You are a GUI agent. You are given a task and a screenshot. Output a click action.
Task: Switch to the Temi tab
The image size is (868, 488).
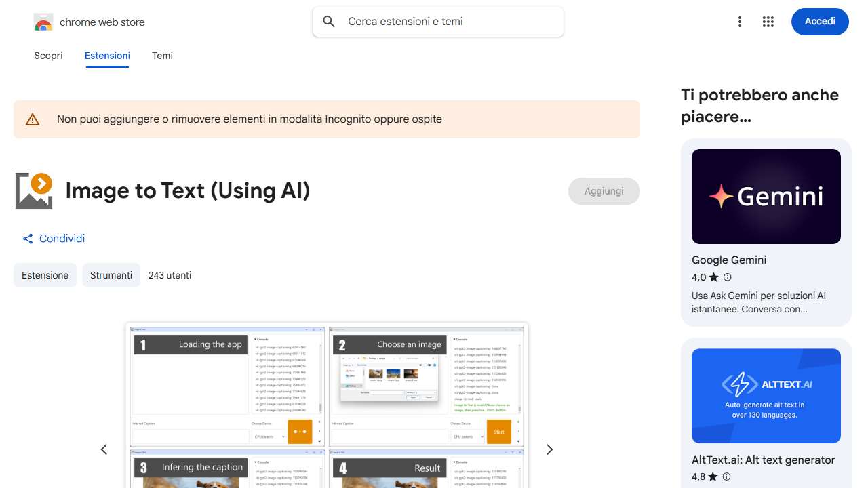pos(162,56)
